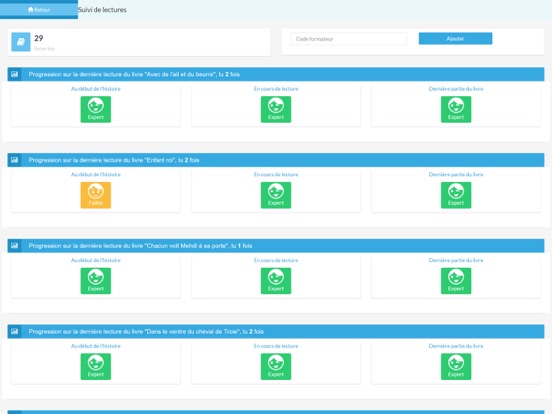
Task: Click the book icon beside 29 livres lus
Action: coord(20,42)
